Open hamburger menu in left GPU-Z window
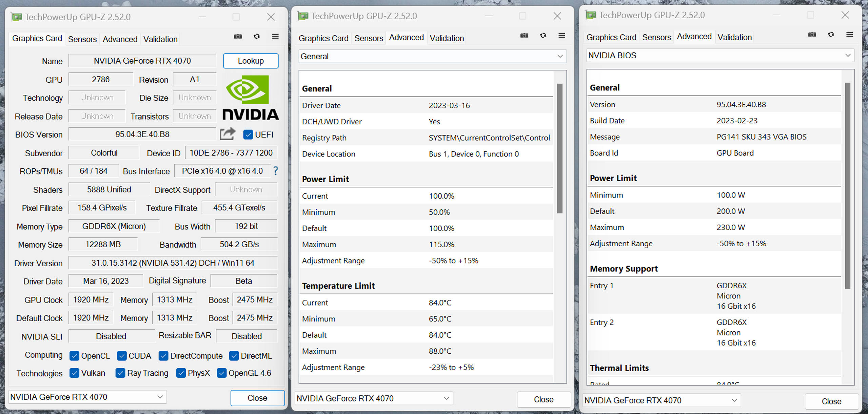The image size is (868, 414). (x=275, y=36)
